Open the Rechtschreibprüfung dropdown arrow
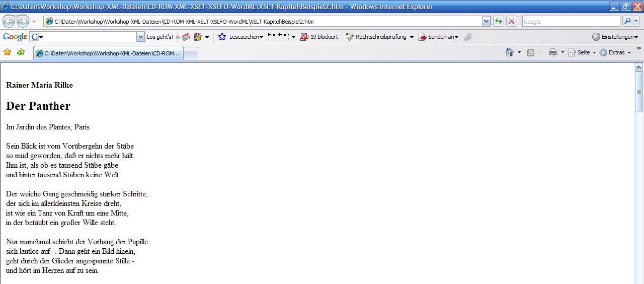The image size is (644, 284). coord(412,37)
